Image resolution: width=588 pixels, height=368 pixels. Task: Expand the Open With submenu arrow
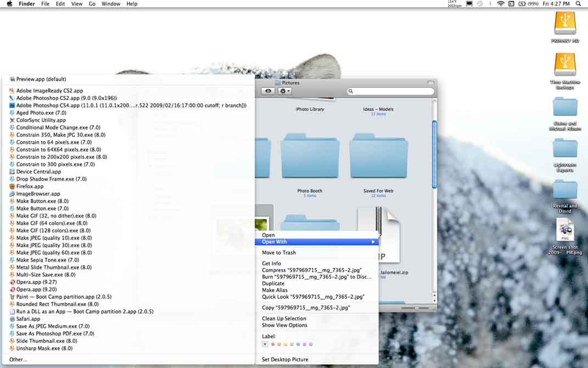tap(373, 242)
